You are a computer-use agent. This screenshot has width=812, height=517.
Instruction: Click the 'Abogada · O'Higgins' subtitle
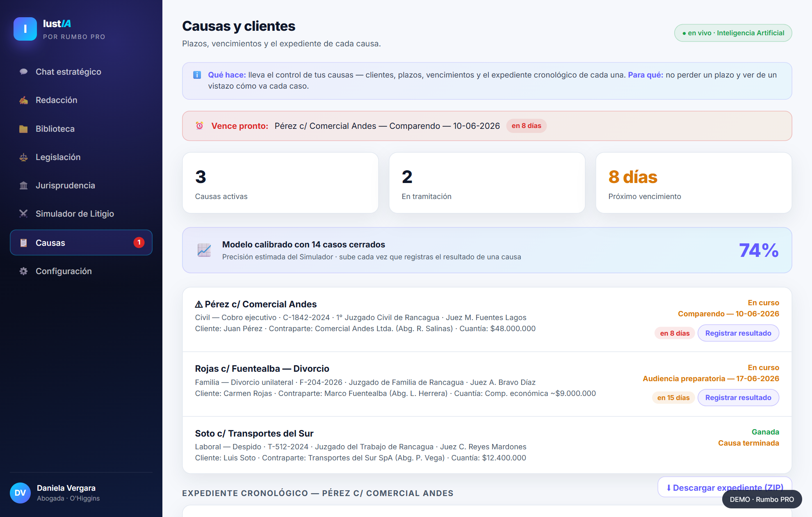[x=68, y=499]
